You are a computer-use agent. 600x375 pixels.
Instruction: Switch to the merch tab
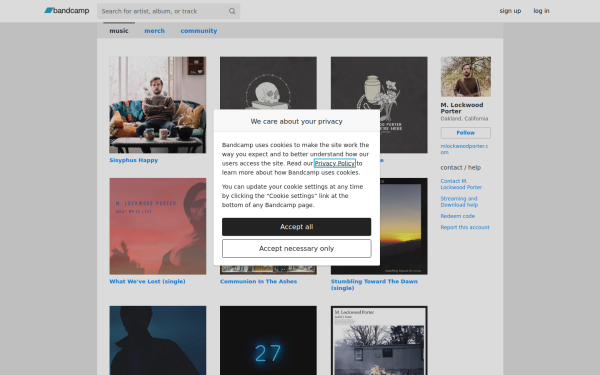tap(155, 31)
